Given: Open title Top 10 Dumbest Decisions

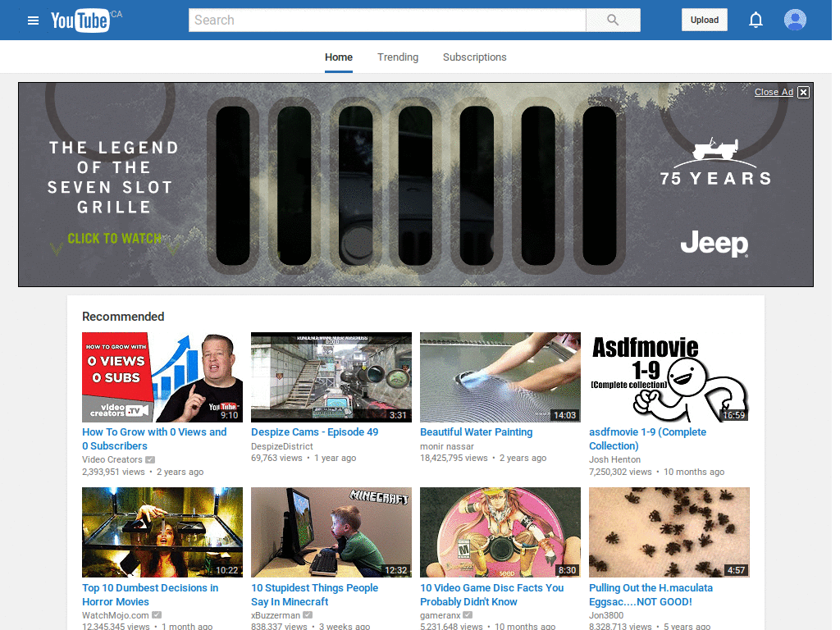Looking at the screenshot, I should pos(150,595).
